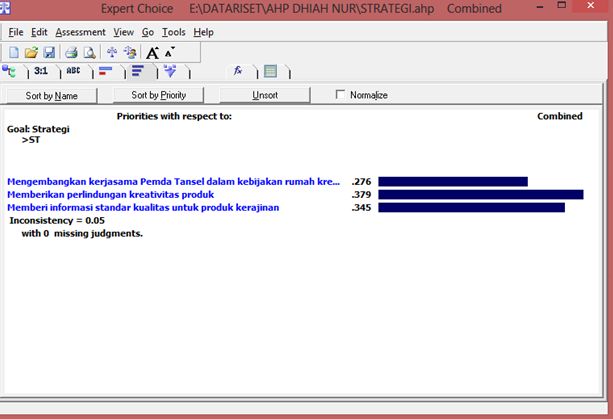Click 'with 0 missing judgments.' text

point(82,234)
